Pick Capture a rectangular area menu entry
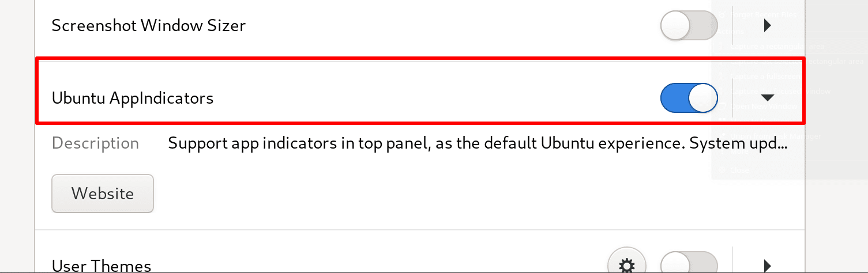Screen dimensions: 868x273 pyautogui.click(x=777, y=46)
